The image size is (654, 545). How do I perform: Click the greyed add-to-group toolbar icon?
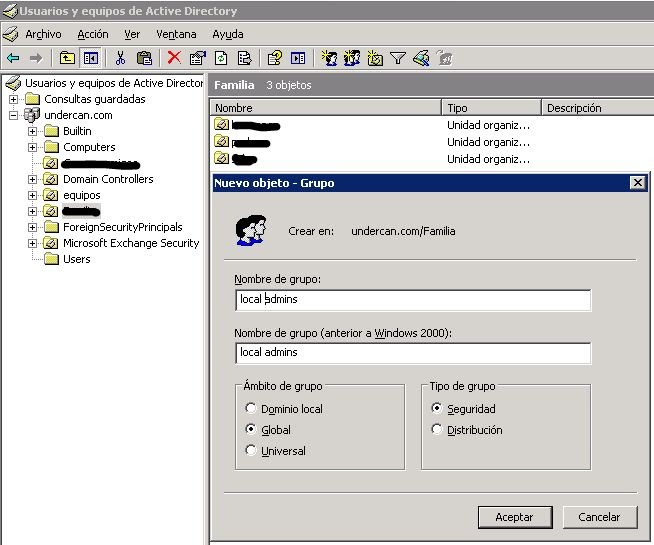[445, 58]
